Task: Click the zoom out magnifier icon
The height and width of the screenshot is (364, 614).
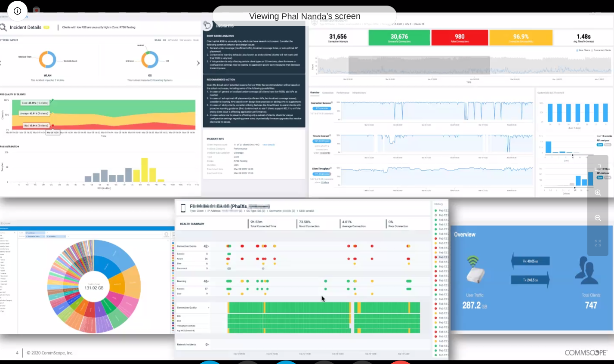Action: (x=598, y=218)
